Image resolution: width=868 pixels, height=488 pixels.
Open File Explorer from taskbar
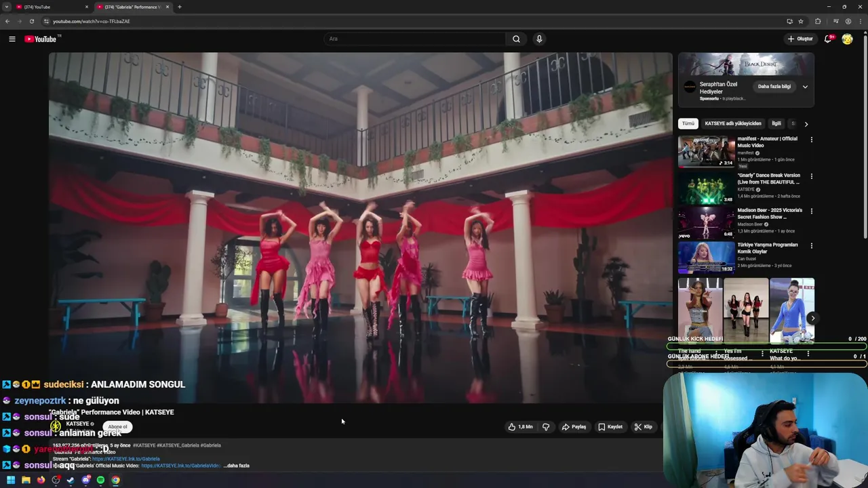[26, 480]
